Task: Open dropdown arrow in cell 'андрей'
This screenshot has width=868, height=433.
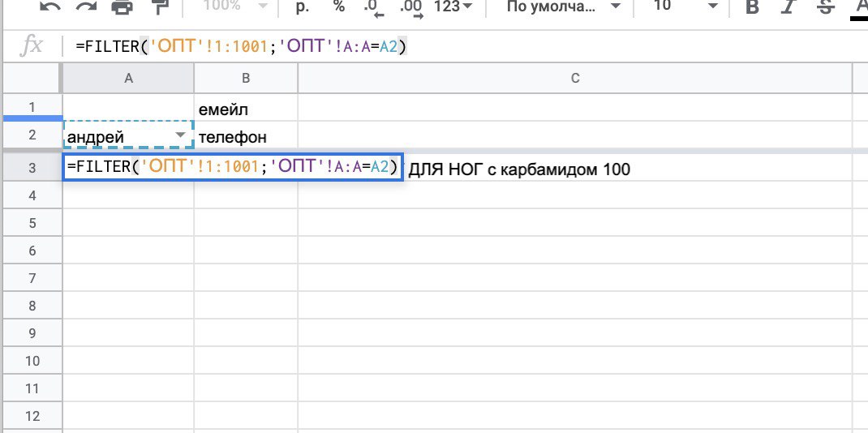Action: pos(180,135)
